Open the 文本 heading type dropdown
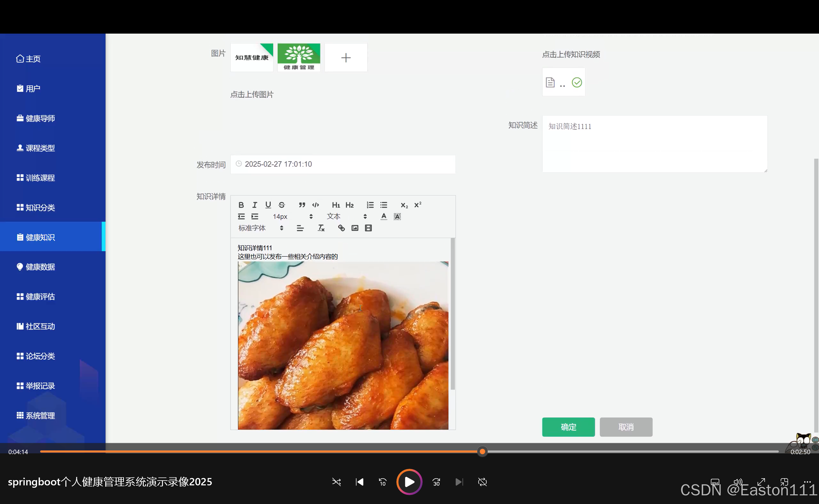 (347, 217)
